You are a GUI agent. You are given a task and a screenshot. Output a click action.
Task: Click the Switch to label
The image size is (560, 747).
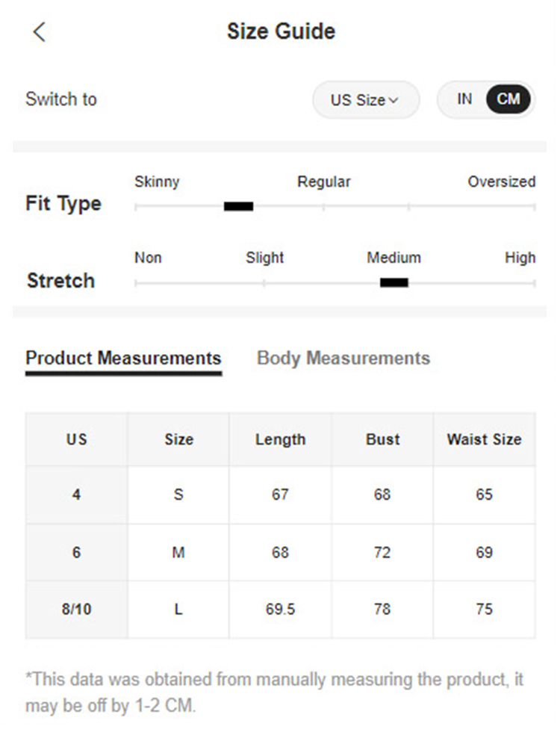pyautogui.click(x=60, y=99)
